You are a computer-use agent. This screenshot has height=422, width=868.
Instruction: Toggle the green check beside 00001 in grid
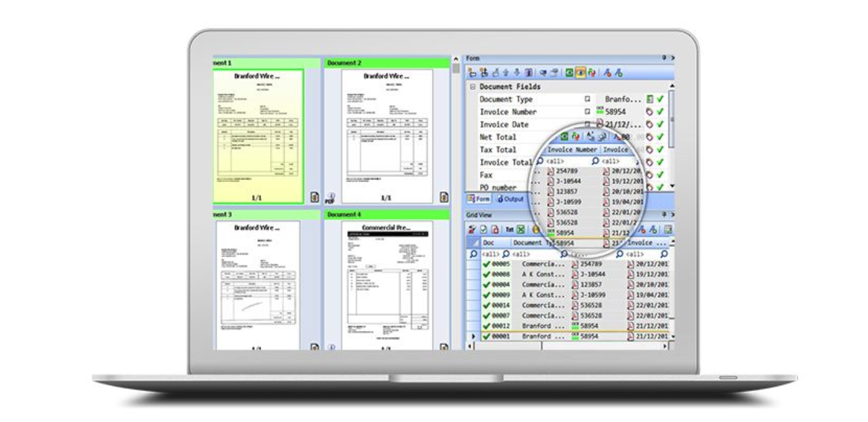487,336
